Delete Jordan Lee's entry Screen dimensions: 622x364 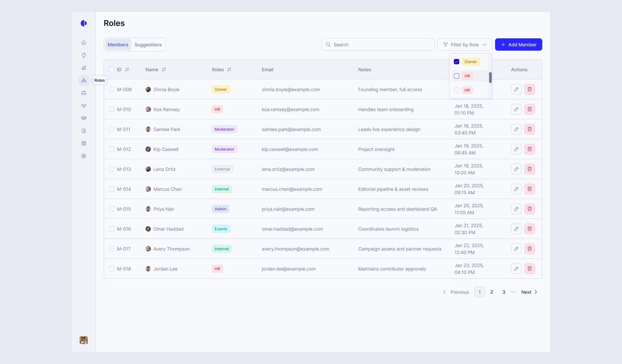529,268
